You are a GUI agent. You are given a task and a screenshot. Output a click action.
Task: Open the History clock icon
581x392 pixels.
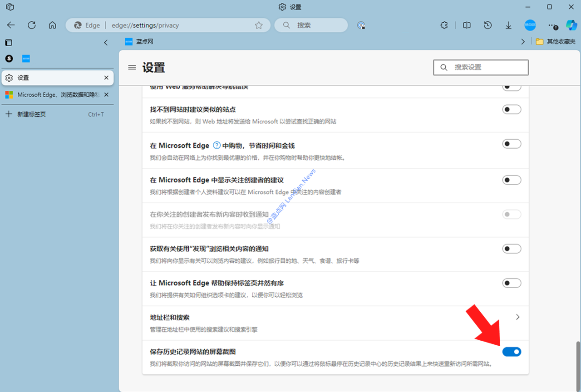pyautogui.click(x=487, y=25)
